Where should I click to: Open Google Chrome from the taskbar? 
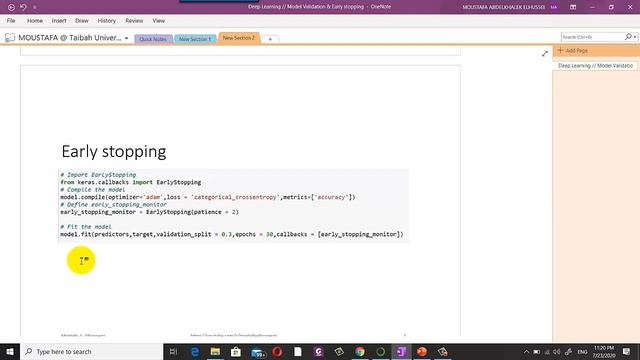(360, 351)
